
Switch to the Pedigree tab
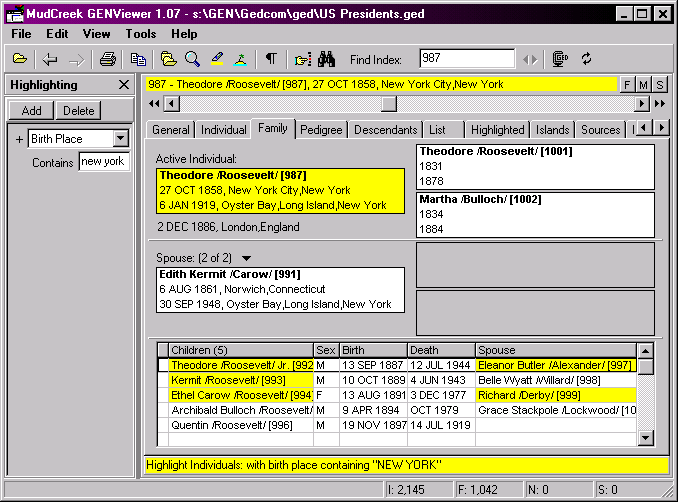pos(321,130)
